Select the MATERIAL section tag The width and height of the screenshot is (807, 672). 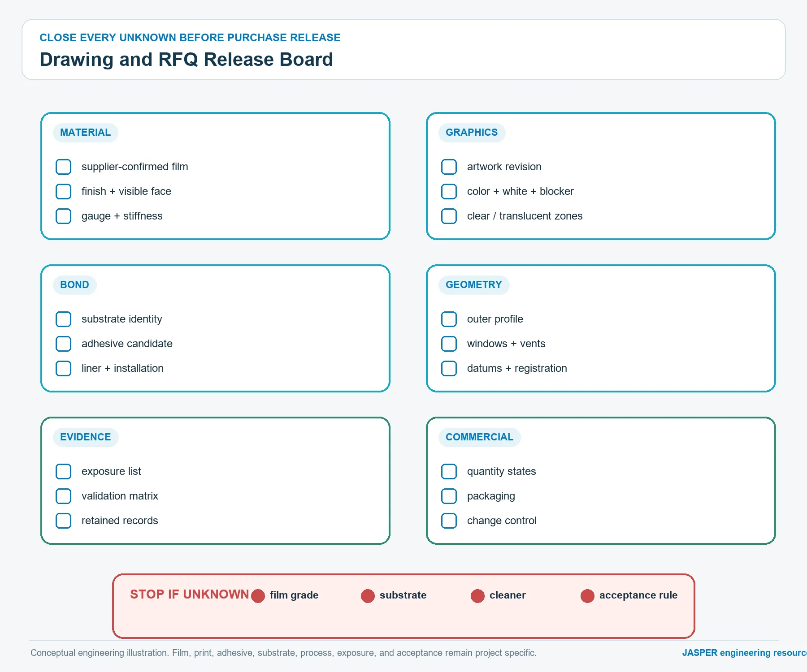pos(85,133)
